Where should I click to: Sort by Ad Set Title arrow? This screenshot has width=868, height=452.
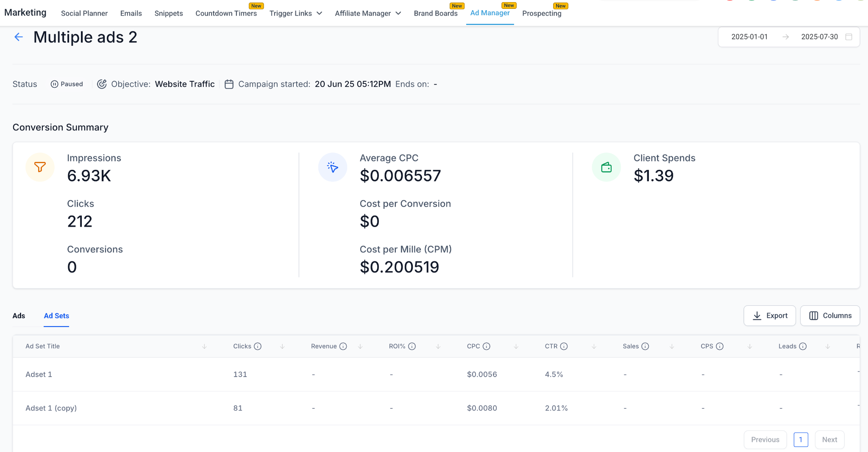coord(204,347)
